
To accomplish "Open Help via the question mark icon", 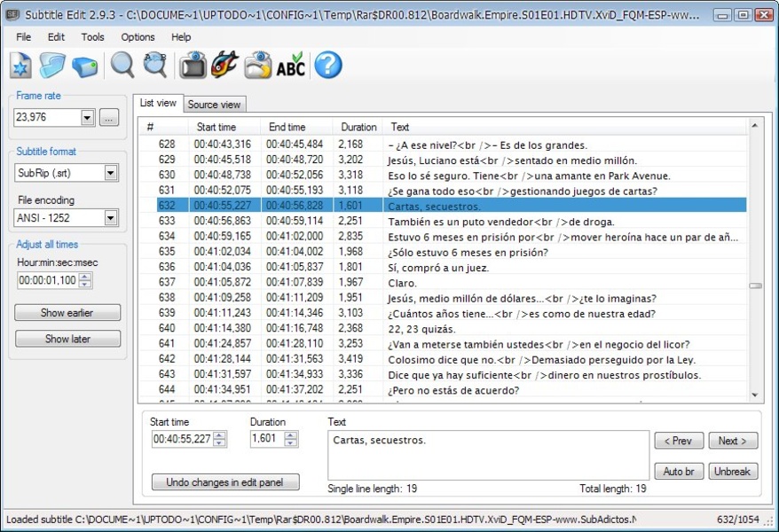I will click(328, 66).
